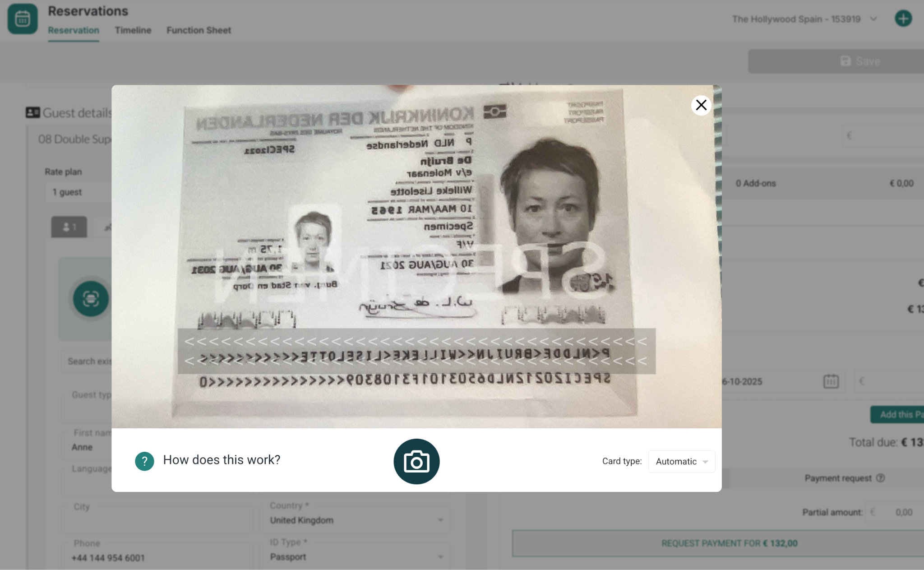Screen dimensions: 924x570
Task: Click the Save button
Action: [x=859, y=61]
